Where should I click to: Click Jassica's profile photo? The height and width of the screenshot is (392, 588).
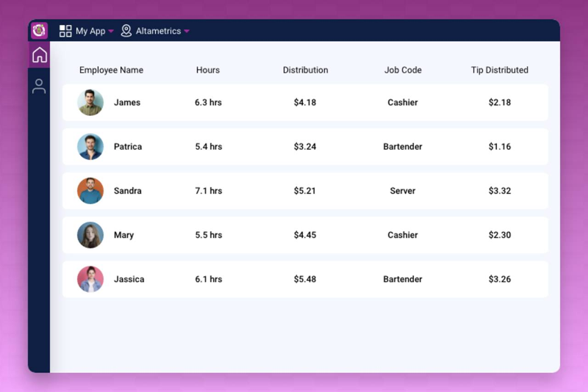tap(90, 279)
